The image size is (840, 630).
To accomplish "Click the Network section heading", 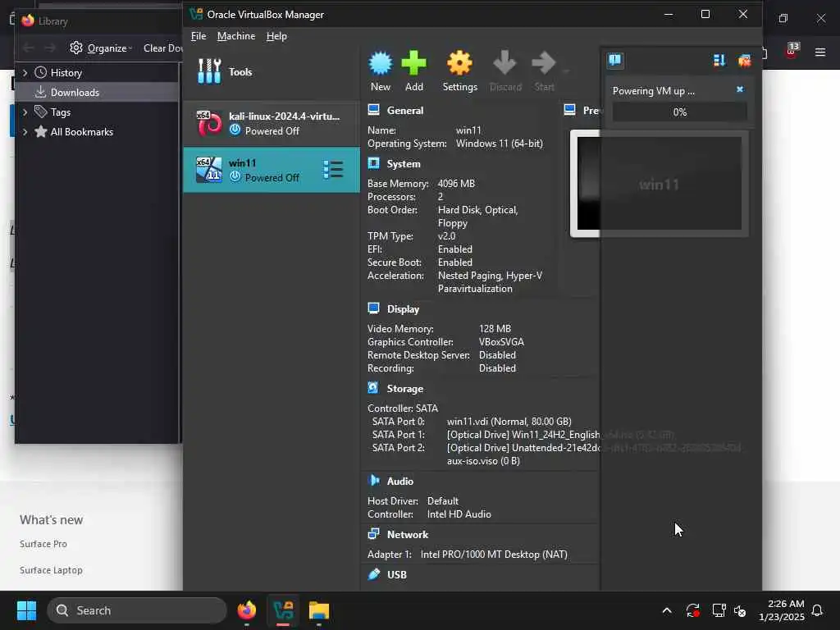I will [x=408, y=534].
